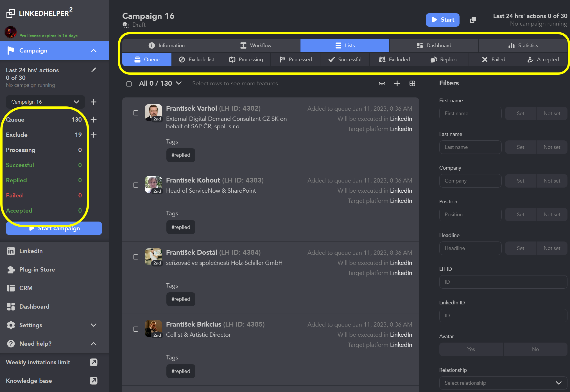
Task: Click the duplicate campaign icon beside Start
Action: click(473, 20)
